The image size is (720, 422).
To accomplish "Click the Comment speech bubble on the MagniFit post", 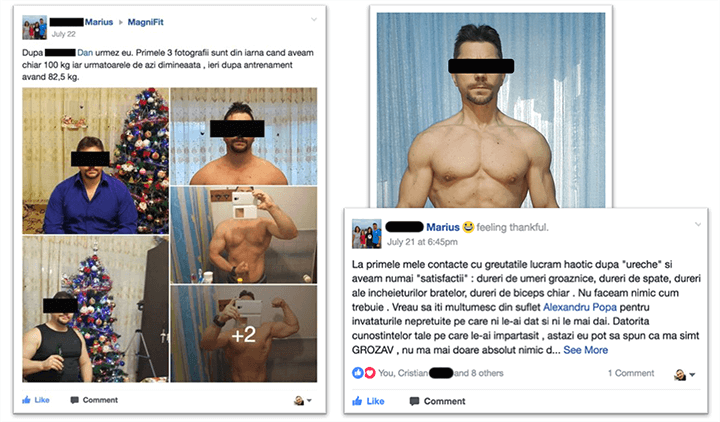I will (x=74, y=400).
